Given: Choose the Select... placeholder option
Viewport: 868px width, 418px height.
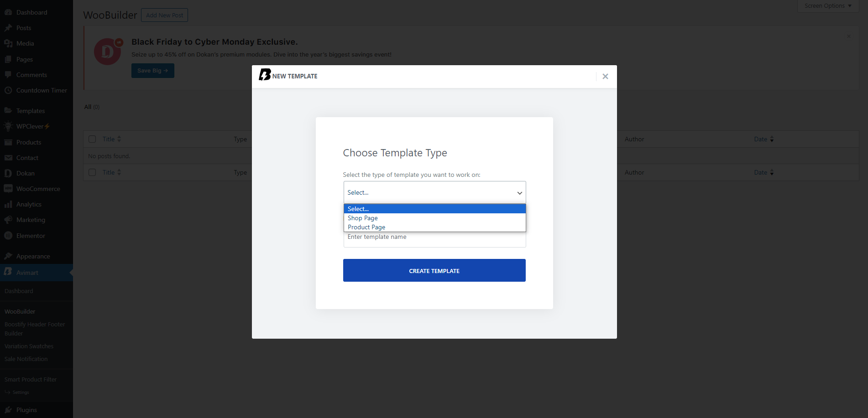Looking at the screenshot, I should point(434,209).
